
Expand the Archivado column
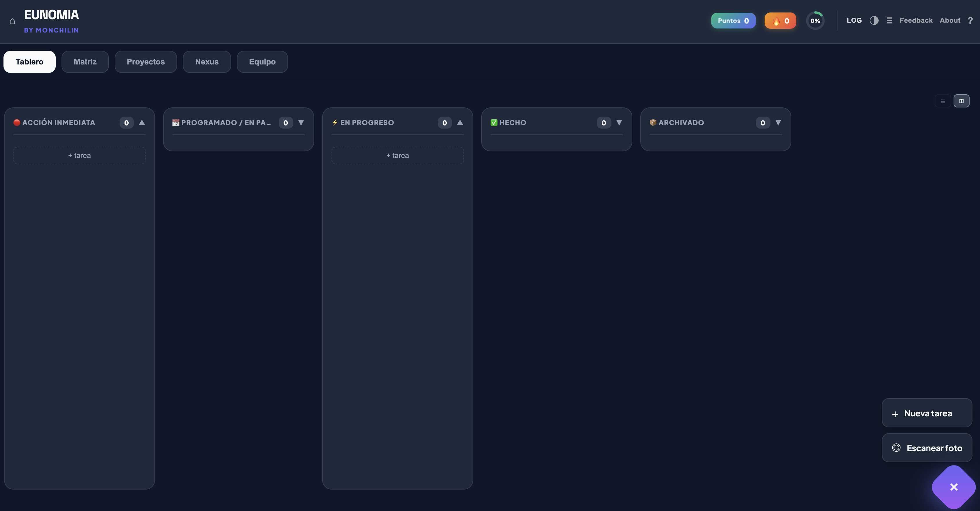pos(778,123)
